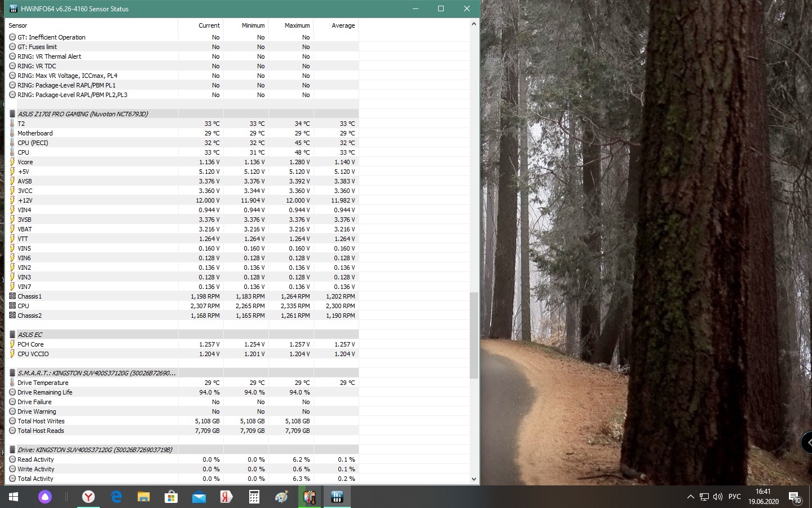Switch to HWiNFO64 taskbar button

(x=337, y=497)
